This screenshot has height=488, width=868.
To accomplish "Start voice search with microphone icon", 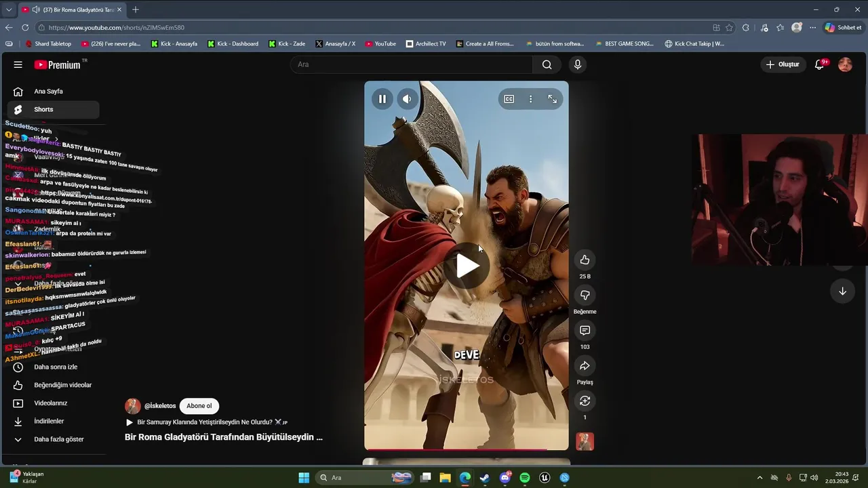I will [577, 64].
